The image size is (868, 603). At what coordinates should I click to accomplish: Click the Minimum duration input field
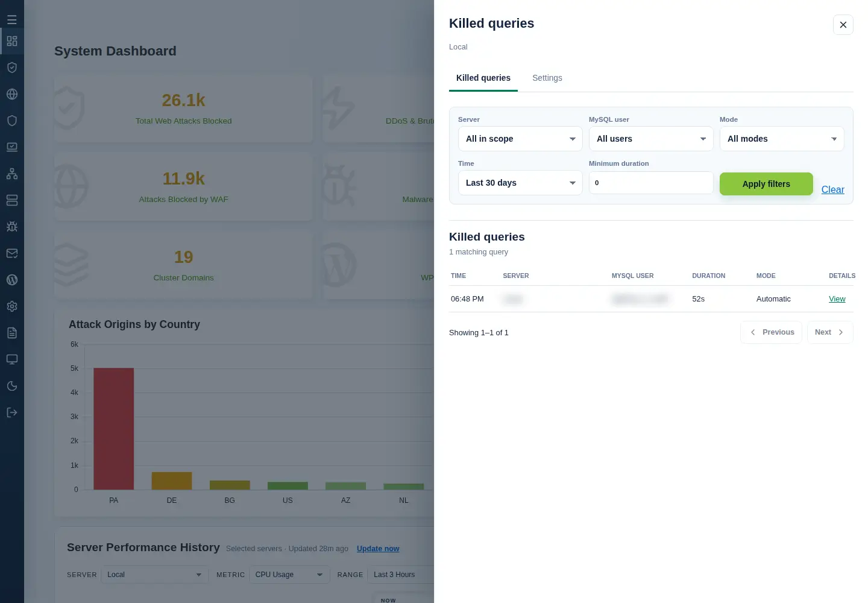[651, 183]
